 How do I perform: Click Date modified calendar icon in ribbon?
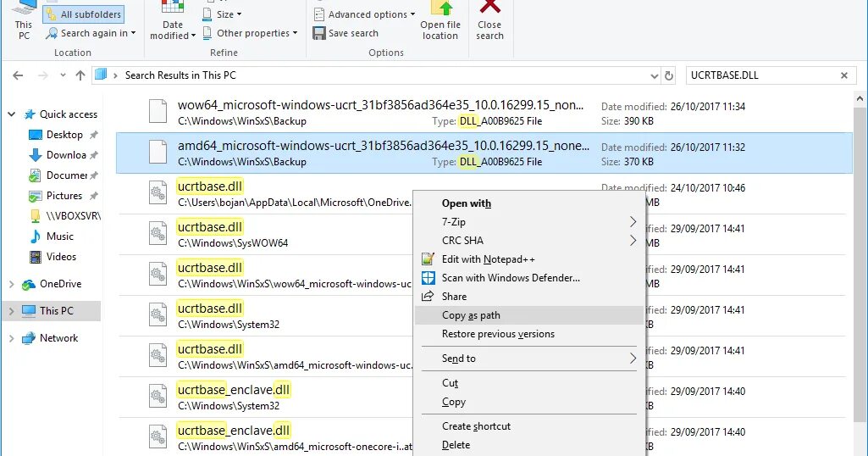click(172, 7)
